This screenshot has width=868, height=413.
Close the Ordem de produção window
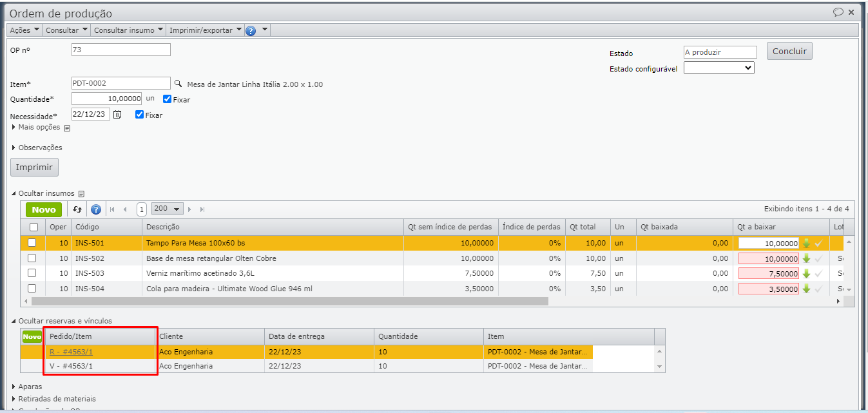[851, 12]
